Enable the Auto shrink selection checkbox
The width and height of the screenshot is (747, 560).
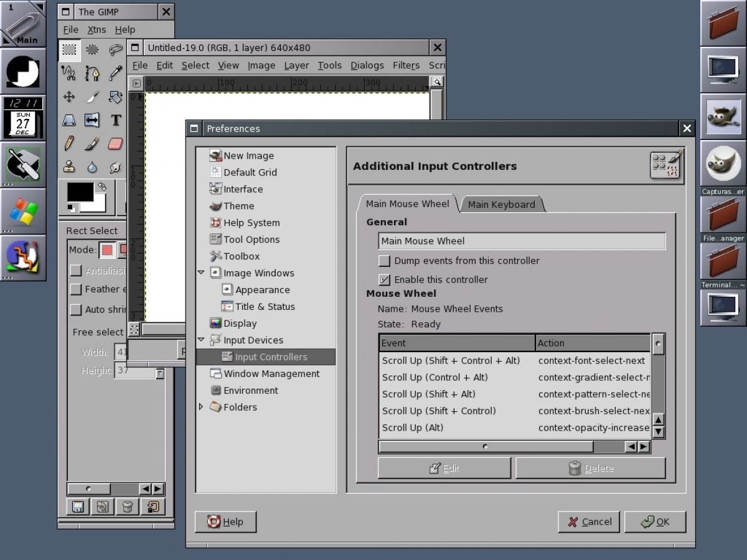pos(76,309)
